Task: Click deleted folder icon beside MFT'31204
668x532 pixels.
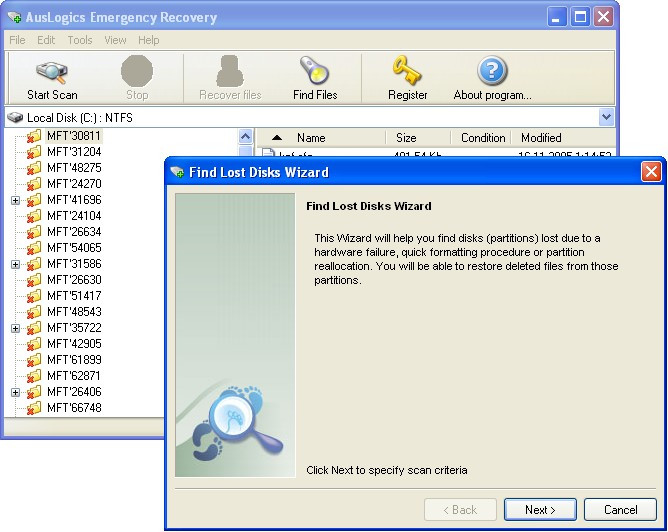Action: pyautogui.click(x=34, y=152)
